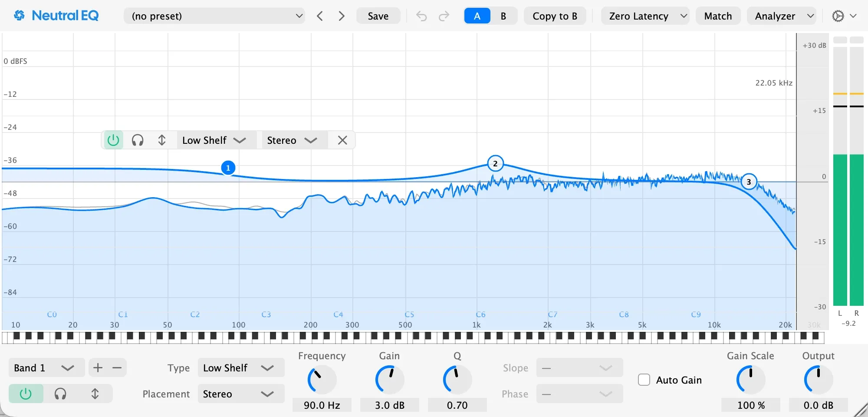
Task: Click the undo arrow icon
Action: coord(421,16)
